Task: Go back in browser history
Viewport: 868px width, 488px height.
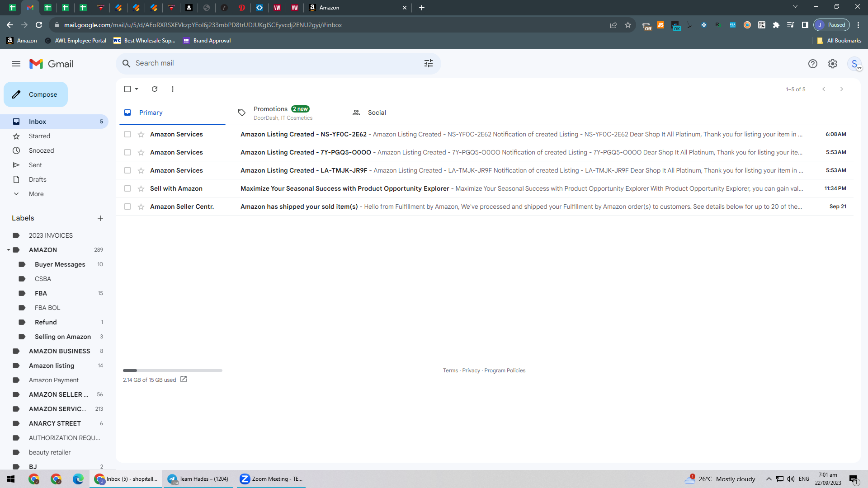Action: click(10, 25)
